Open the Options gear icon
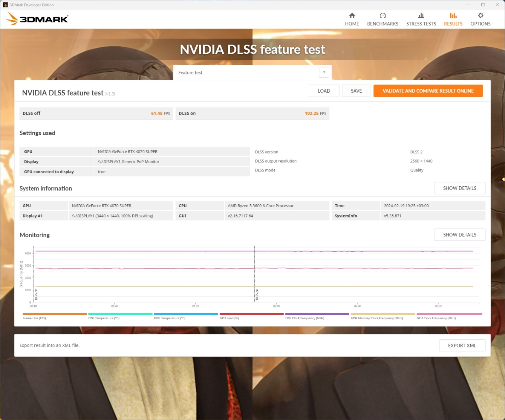The image size is (505, 420). [x=481, y=16]
